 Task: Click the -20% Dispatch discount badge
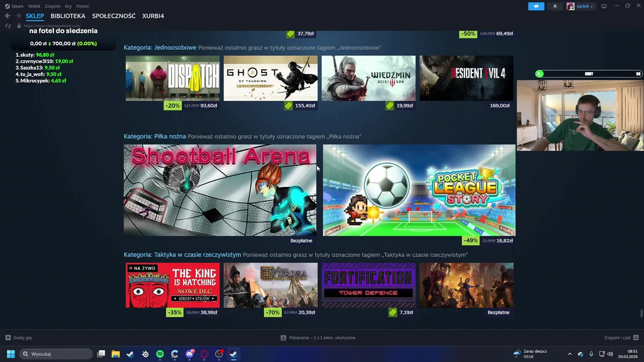click(173, 106)
